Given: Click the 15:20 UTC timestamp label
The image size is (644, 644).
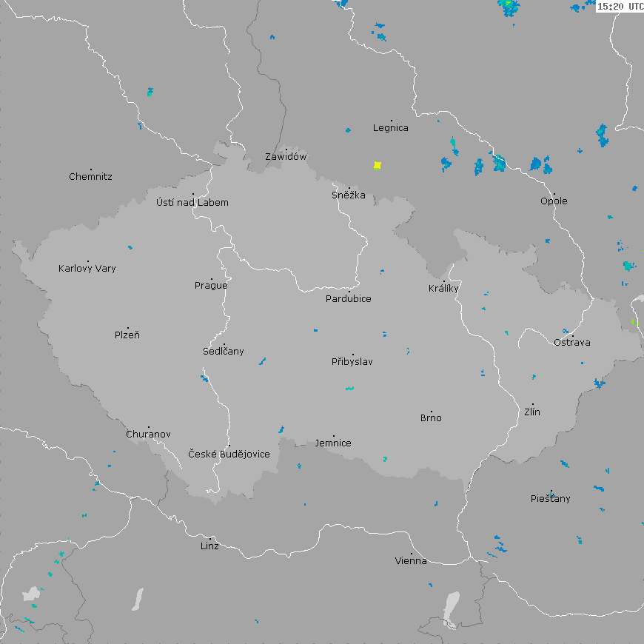Looking at the screenshot, I should pyautogui.click(x=620, y=6).
